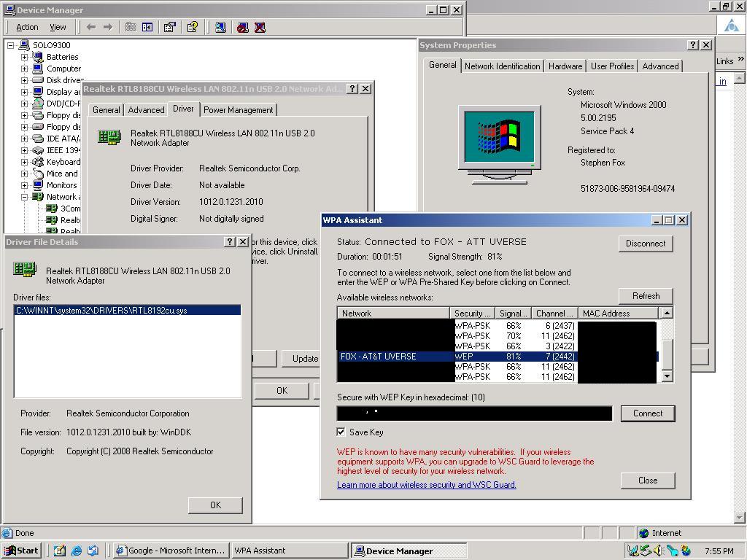Sort networks by Signal column header
Screen dimensions: 747x560
pyautogui.click(x=513, y=314)
